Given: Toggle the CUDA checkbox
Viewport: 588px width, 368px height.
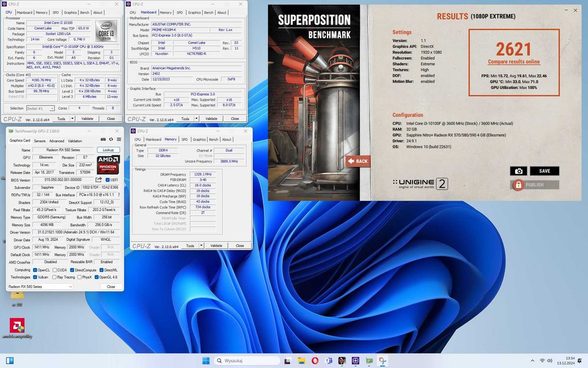Looking at the screenshot, I should point(55,270).
